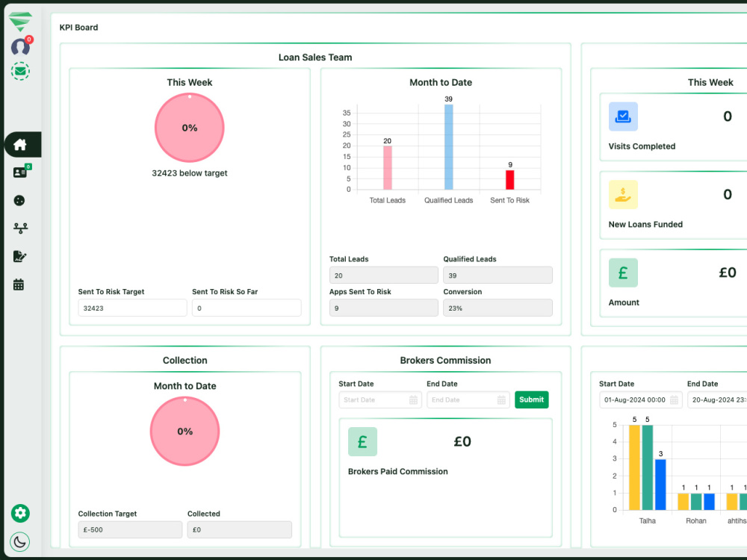Click Talha's green bar labeled 5
The image size is (747, 560).
click(x=648, y=467)
